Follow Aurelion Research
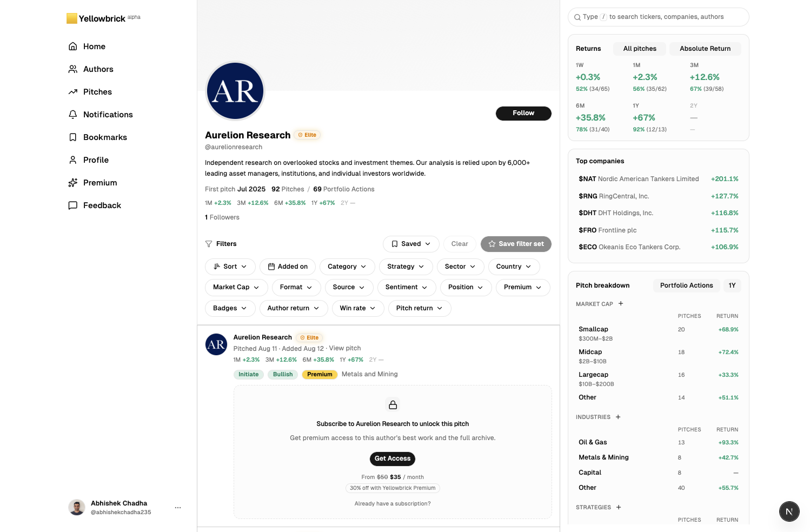Viewport: 810px width, 532px height. pos(523,113)
